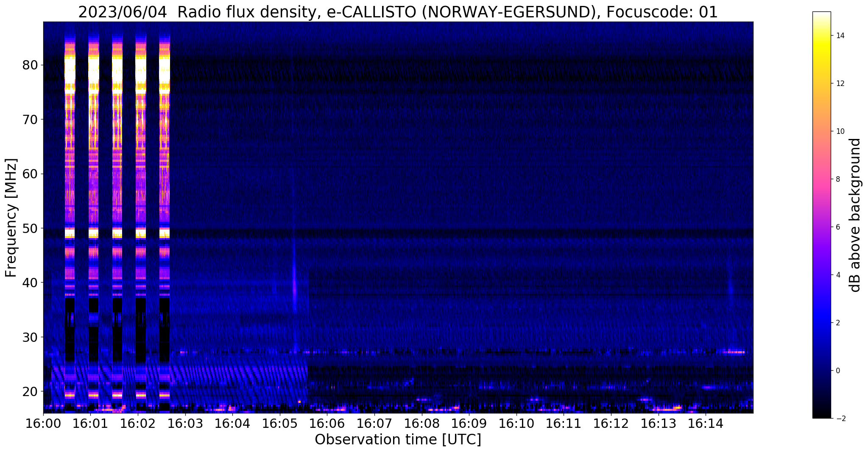Click the 16:14 time tick label
The image size is (868, 452).
click(x=706, y=423)
